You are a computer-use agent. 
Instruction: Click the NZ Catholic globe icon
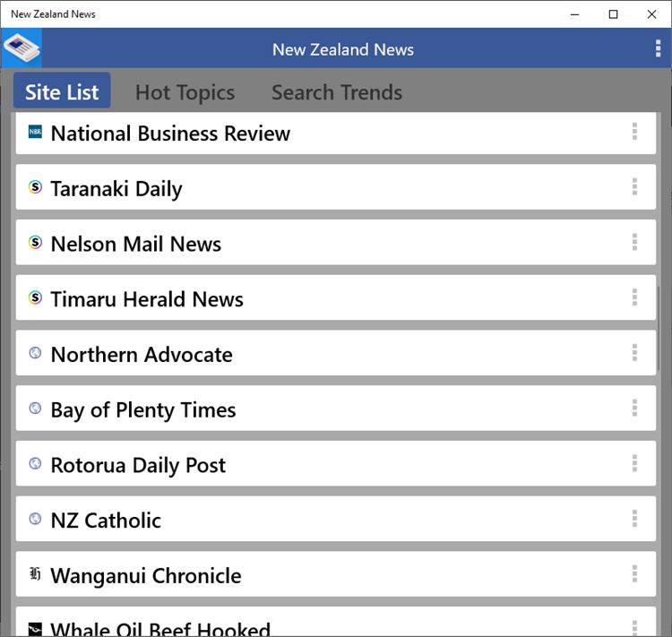(x=35, y=519)
